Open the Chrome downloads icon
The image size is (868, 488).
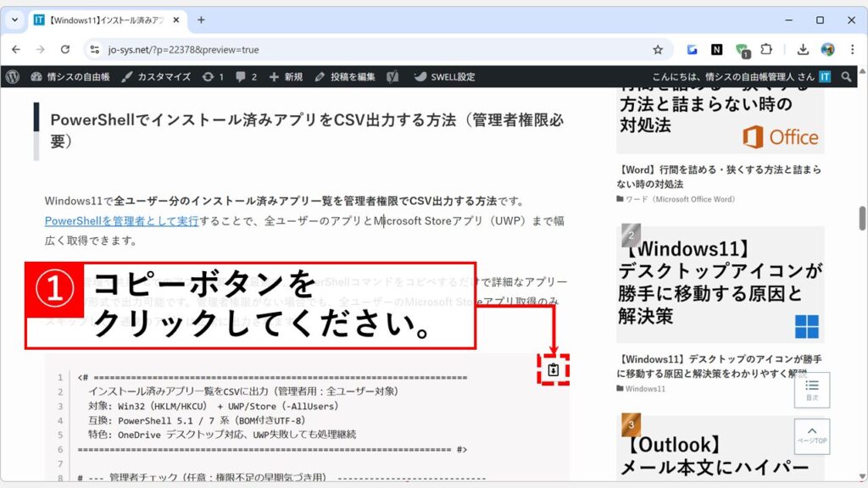[803, 50]
